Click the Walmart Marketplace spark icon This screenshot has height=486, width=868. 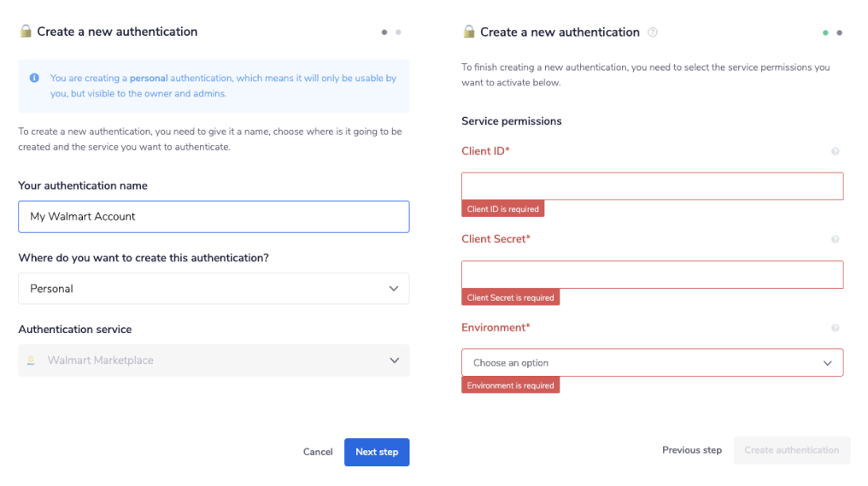[x=32, y=360]
